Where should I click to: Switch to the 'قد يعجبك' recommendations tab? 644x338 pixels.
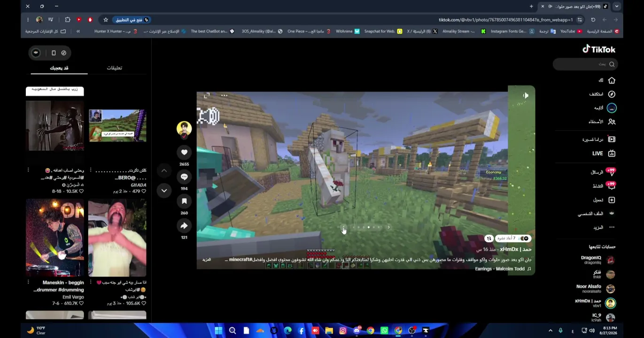(59, 68)
